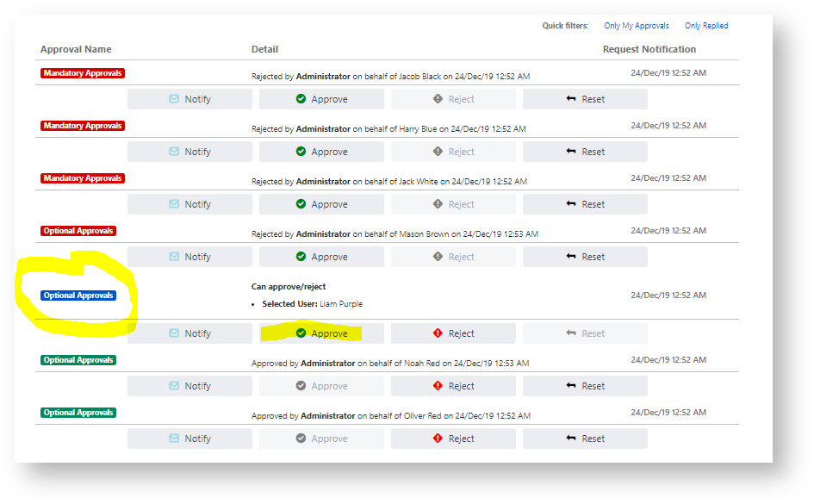This screenshot has height=504, width=814.
Task: Apply the Only Replied quick filter
Action: click(706, 26)
